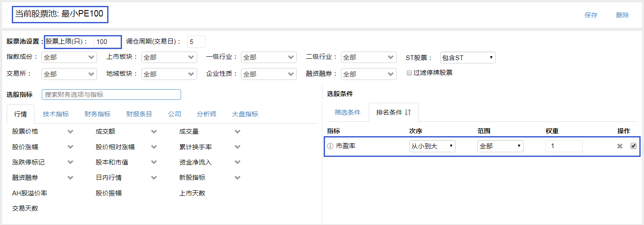Toggle the 市盈率 row checkbox

coord(633,146)
